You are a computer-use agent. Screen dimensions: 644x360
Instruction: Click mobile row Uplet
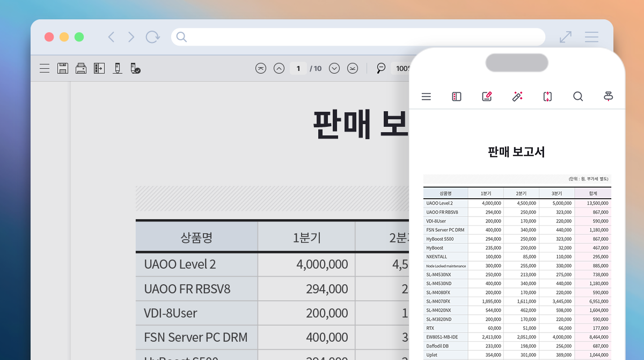432,355
